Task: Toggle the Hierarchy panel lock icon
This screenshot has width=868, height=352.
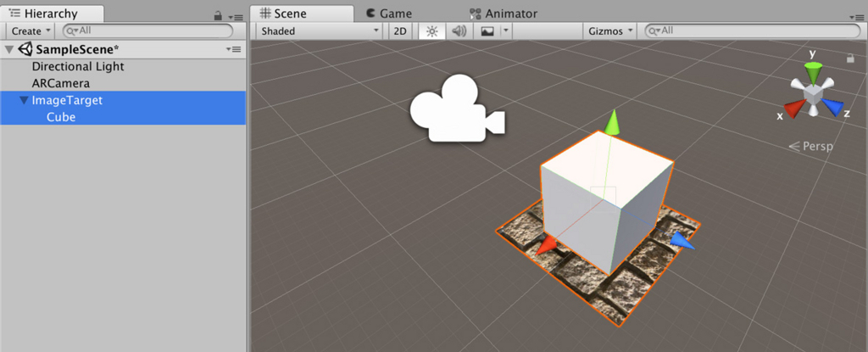Action: (x=218, y=17)
